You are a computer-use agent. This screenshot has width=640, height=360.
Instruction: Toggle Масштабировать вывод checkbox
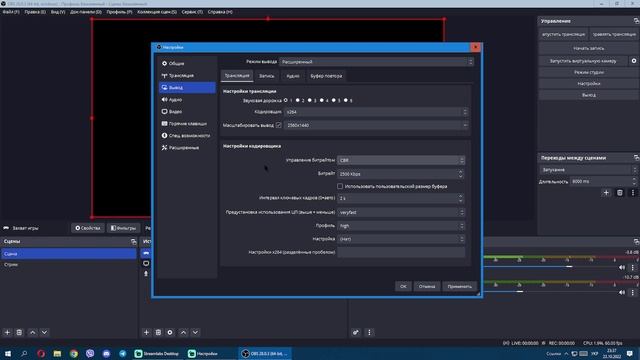(279, 125)
